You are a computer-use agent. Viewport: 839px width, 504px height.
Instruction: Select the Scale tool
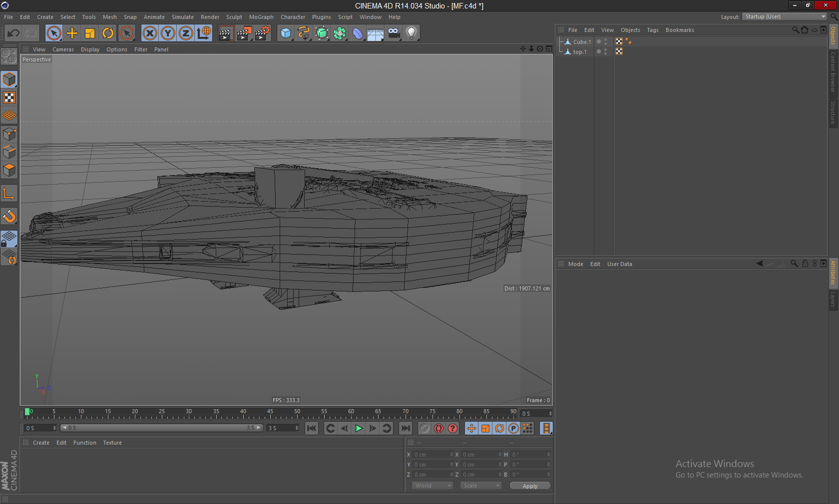click(x=90, y=33)
